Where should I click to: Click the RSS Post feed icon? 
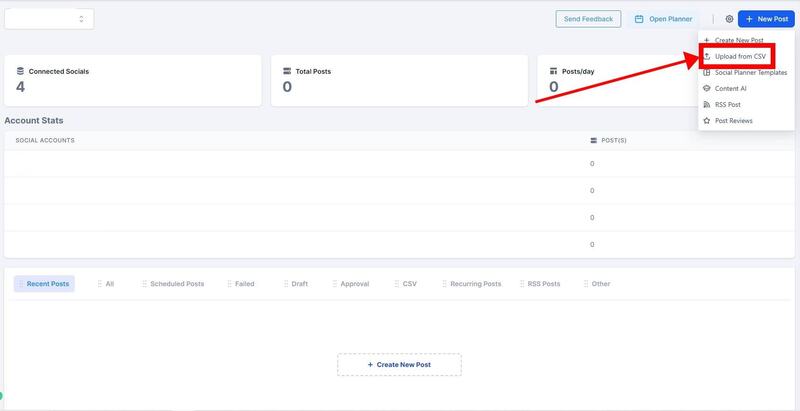tap(707, 105)
